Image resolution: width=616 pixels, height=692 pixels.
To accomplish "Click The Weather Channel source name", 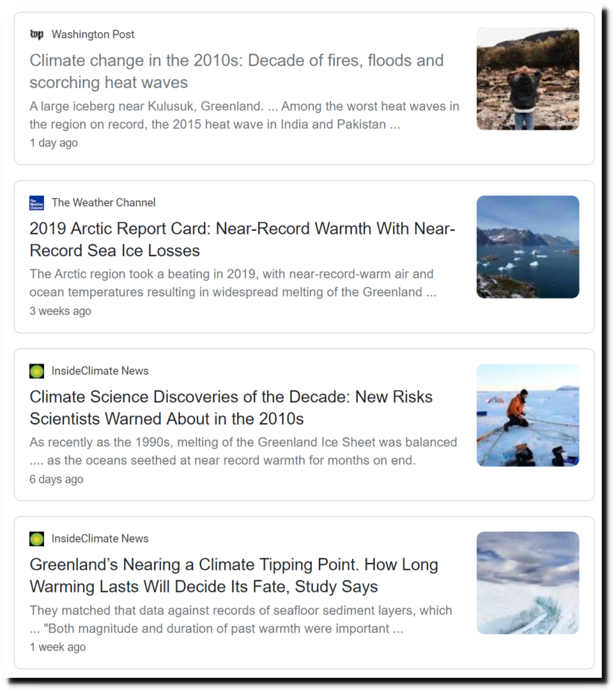I will [104, 203].
